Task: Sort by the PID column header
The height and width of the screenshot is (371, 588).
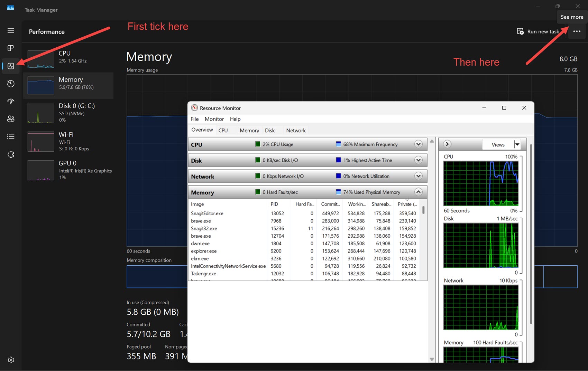Action: point(274,204)
